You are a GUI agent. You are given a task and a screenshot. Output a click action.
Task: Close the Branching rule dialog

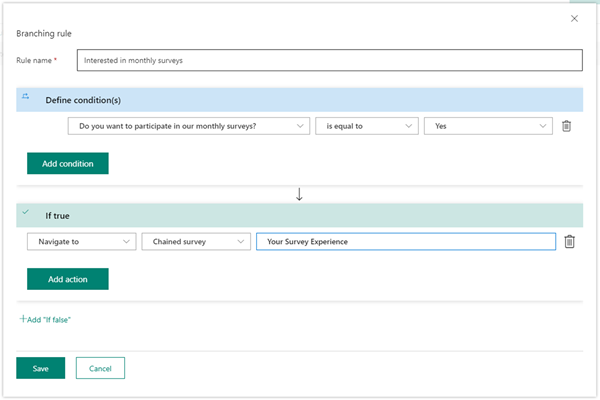point(574,18)
